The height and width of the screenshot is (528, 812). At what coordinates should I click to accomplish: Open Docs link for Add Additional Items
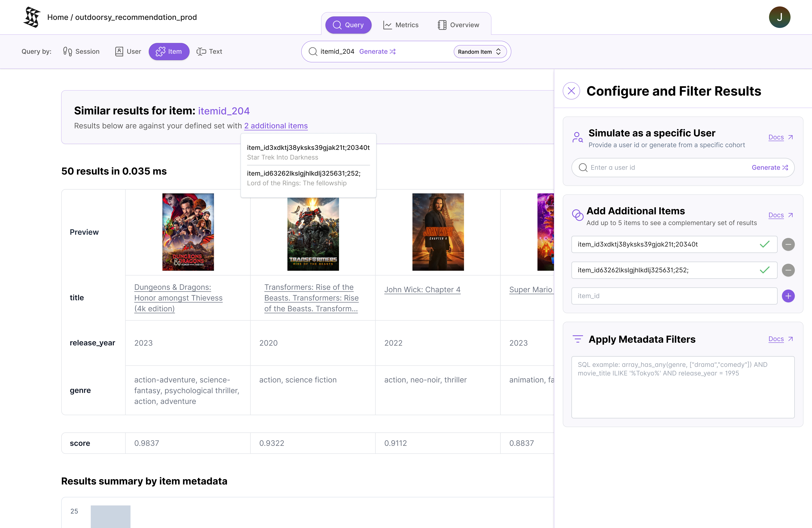coord(776,215)
